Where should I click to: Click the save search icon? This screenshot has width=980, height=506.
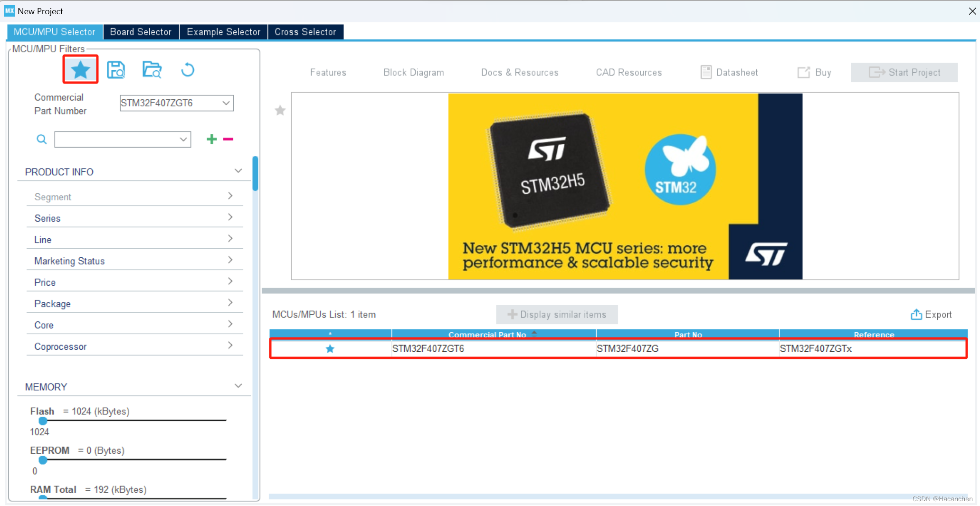(x=116, y=70)
